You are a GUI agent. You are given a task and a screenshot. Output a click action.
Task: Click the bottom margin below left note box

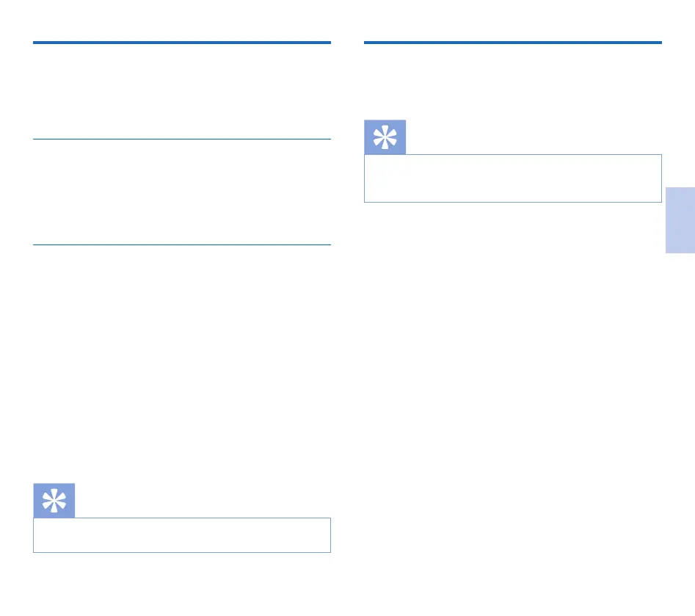(182, 584)
